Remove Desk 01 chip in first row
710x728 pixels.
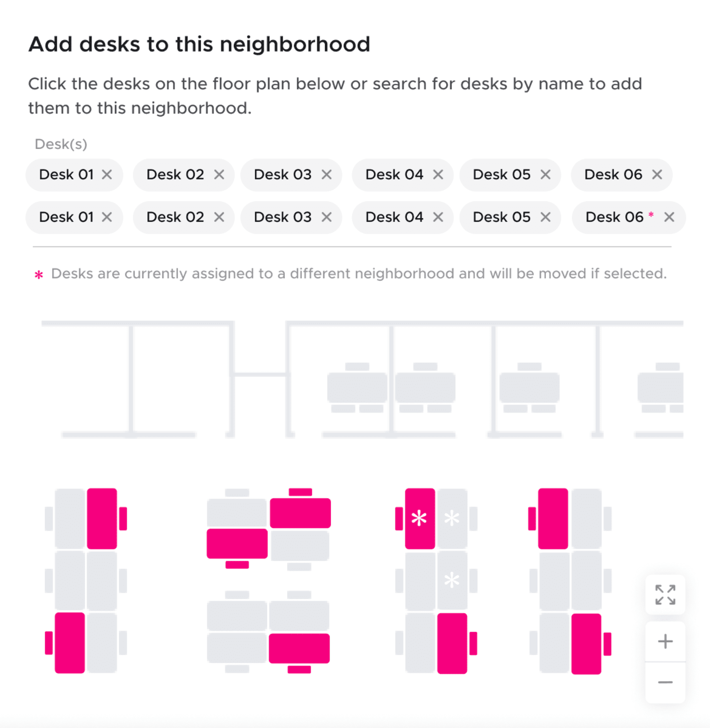pos(107,175)
